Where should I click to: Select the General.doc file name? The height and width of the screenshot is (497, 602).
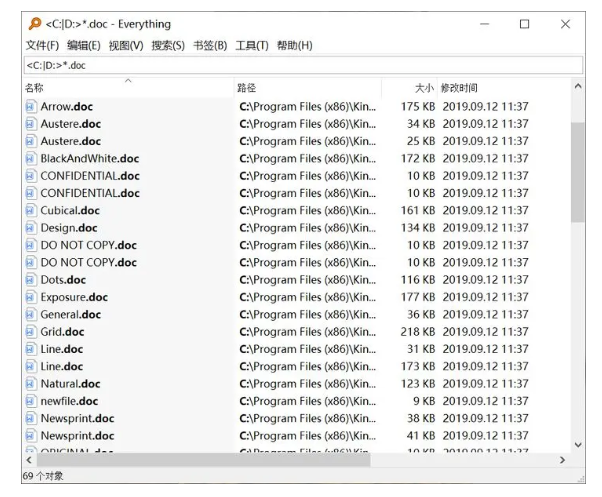[x=71, y=314]
